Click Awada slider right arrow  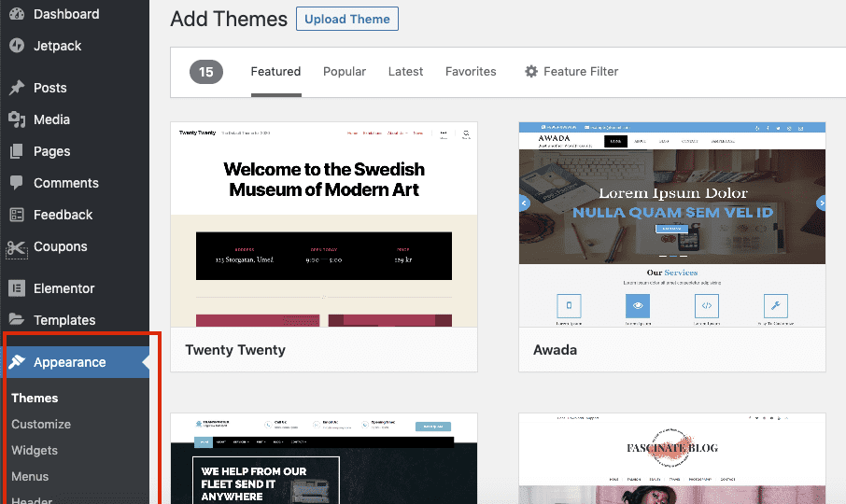pos(821,203)
